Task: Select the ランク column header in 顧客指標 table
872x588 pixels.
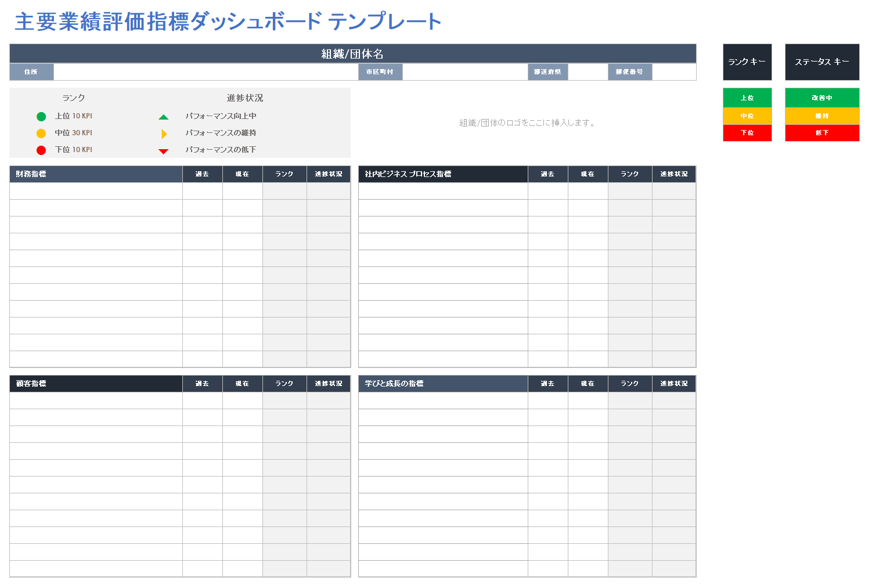Action: pos(284,384)
